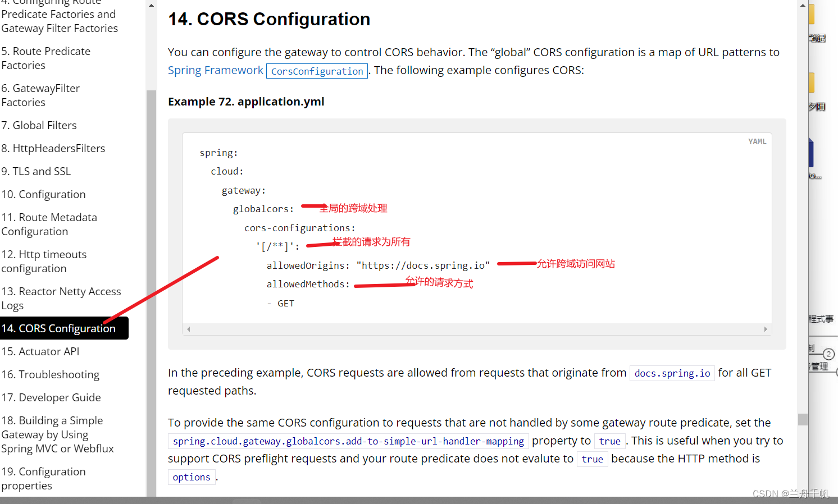This screenshot has width=838, height=504.
Task: Click code block right scroll arrow
Action: pyautogui.click(x=766, y=329)
